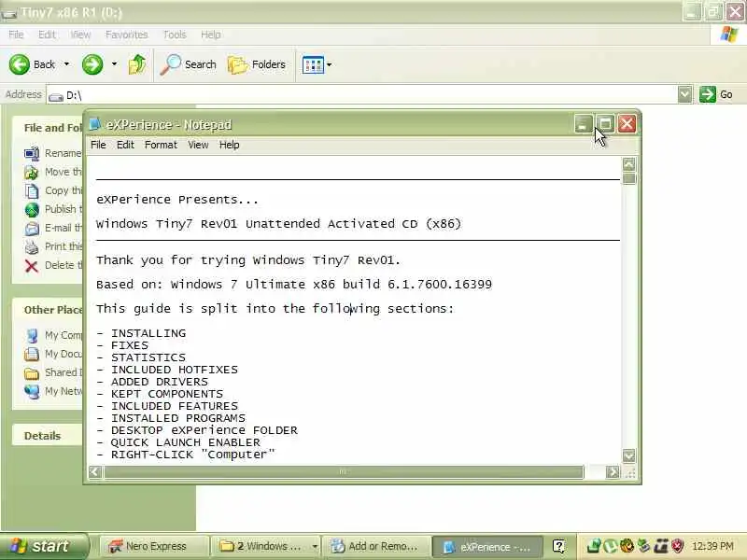
Task: Open the Explorer Edit menu
Action: [x=47, y=35]
